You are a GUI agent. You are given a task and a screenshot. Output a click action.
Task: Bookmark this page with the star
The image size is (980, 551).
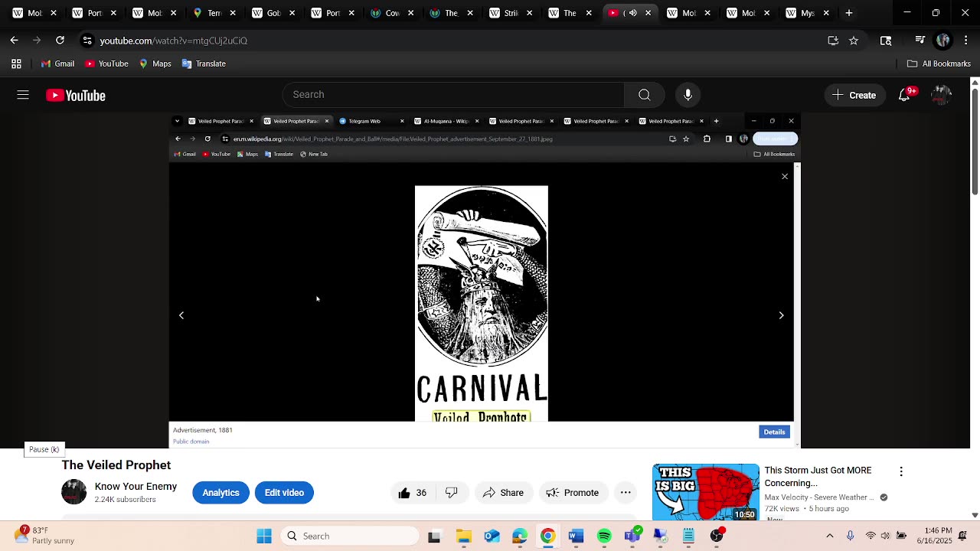pos(854,41)
